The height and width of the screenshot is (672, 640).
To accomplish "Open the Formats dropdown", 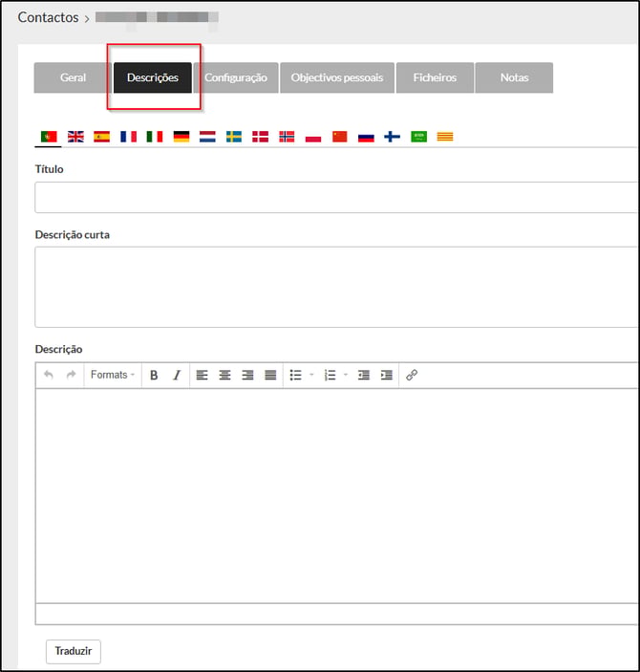I will click(x=113, y=376).
